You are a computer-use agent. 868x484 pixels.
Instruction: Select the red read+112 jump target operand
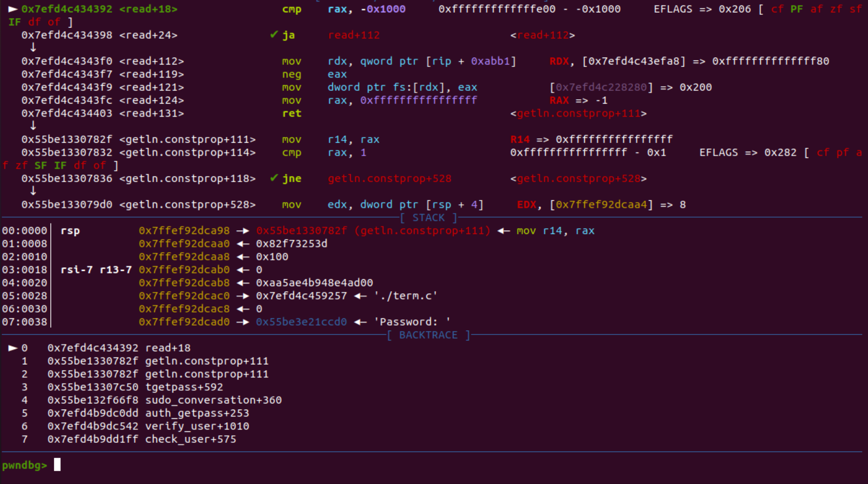click(354, 35)
